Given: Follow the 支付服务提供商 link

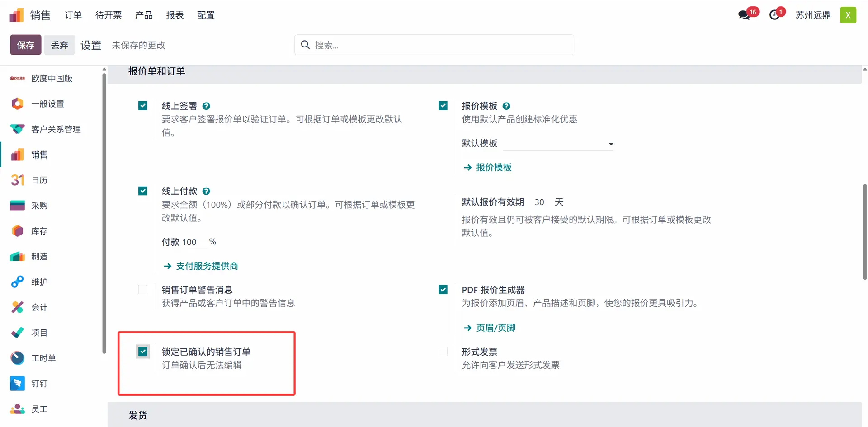Looking at the screenshot, I should tap(207, 266).
